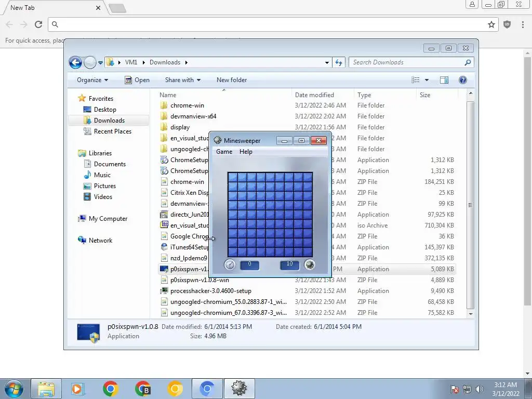The image size is (532, 399).
Task: Sort by Size column header
Action: point(436,96)
